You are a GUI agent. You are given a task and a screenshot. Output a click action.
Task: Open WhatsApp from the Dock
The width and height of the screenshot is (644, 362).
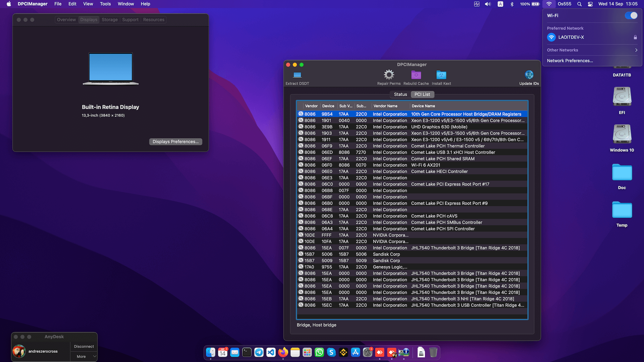point(319,352)
